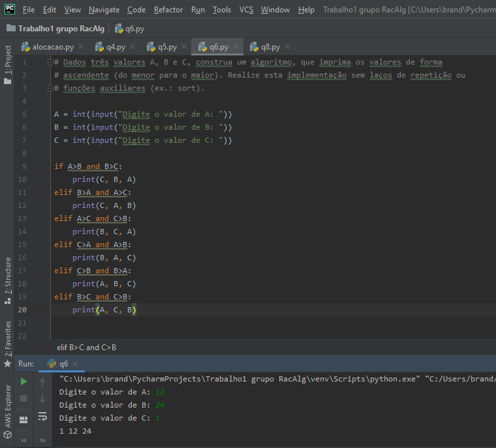Expand more actions below Soft-Wrap icon
The image size is (496, 448).
coord(42,440)
